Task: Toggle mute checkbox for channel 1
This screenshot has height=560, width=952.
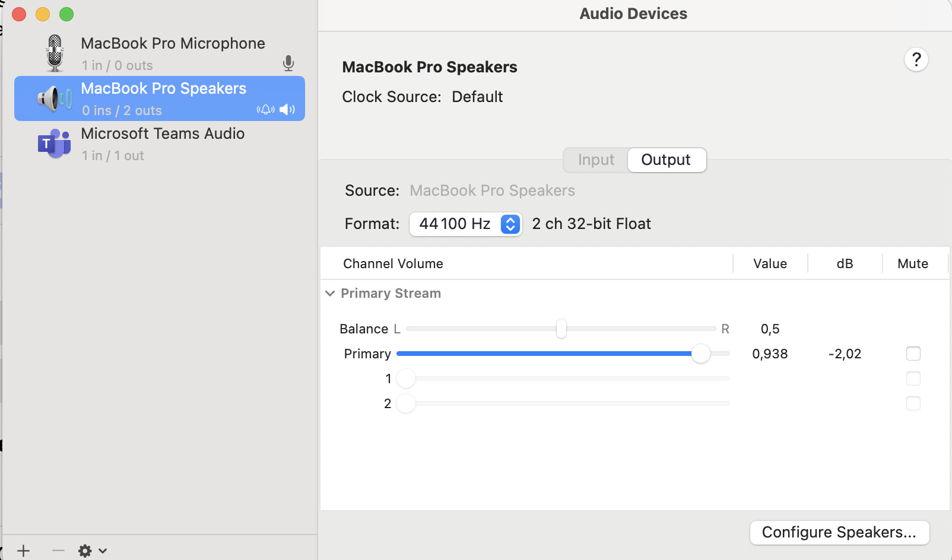Action: 913,378
